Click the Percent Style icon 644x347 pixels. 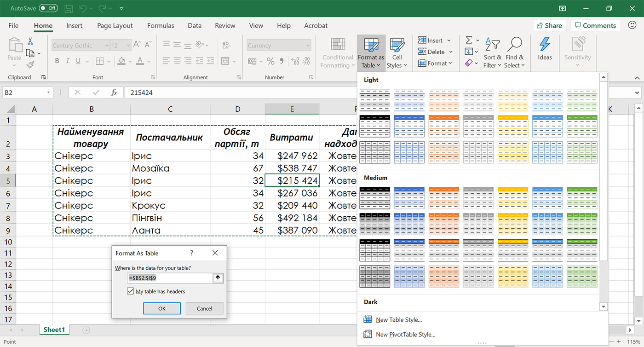coord(270,61)
